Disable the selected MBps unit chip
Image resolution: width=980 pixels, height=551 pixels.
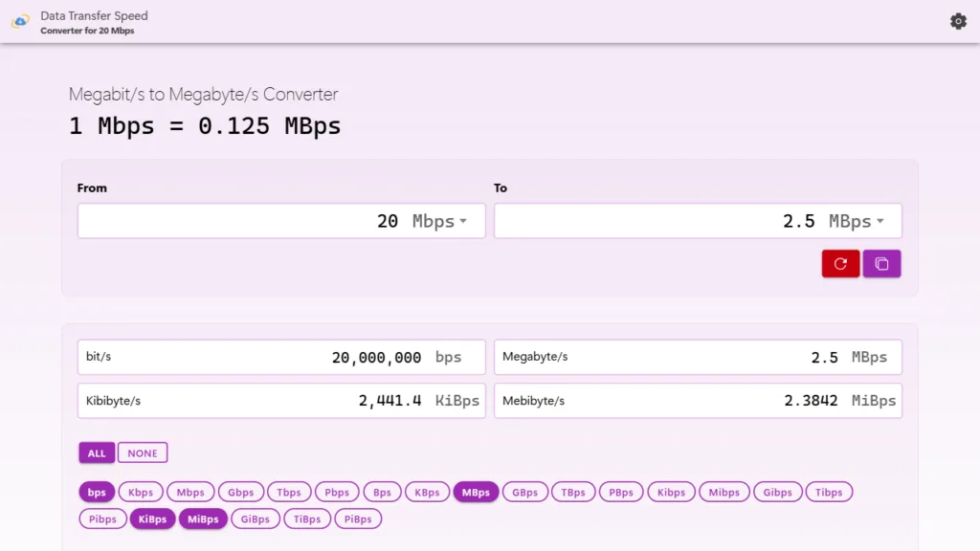coord(476,493)
